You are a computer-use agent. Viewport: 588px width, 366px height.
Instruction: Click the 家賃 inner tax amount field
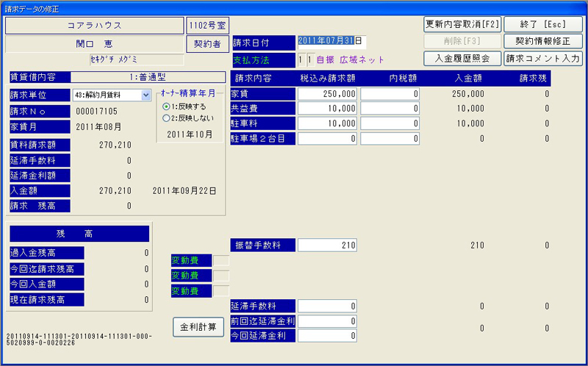pyautogui.click(x=390, y=94)
